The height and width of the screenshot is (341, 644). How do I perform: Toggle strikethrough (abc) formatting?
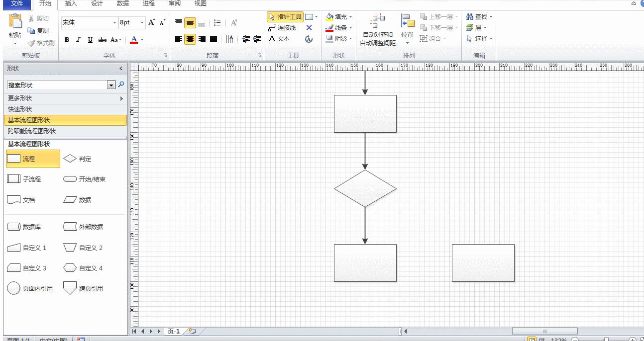point(103,40)
